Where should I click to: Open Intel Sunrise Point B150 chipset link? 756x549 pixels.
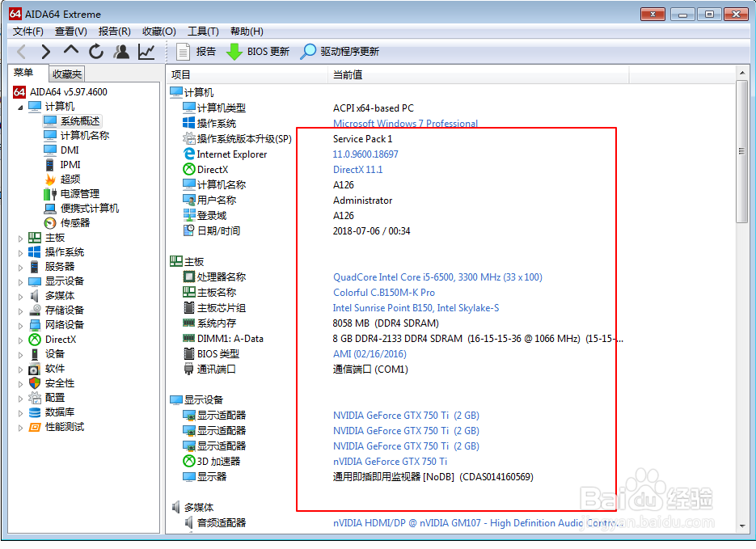click(416, 308)
